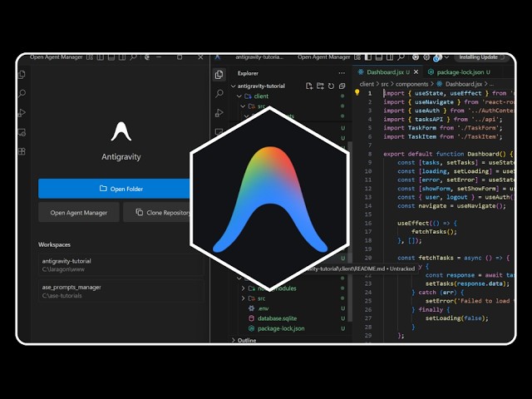
Task: Click Open Agent Manager in editor window title bar
Action: point(323,57)
